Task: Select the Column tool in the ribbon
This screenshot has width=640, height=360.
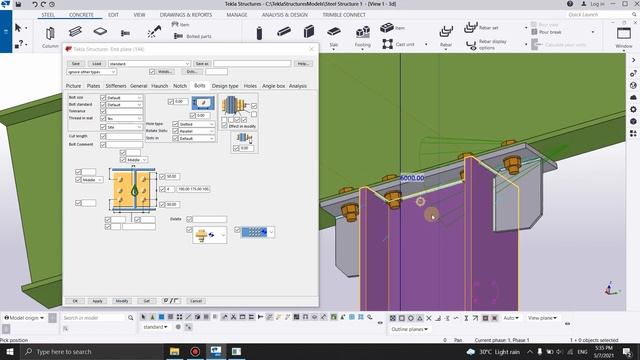Action: click(x=50, y=36)
